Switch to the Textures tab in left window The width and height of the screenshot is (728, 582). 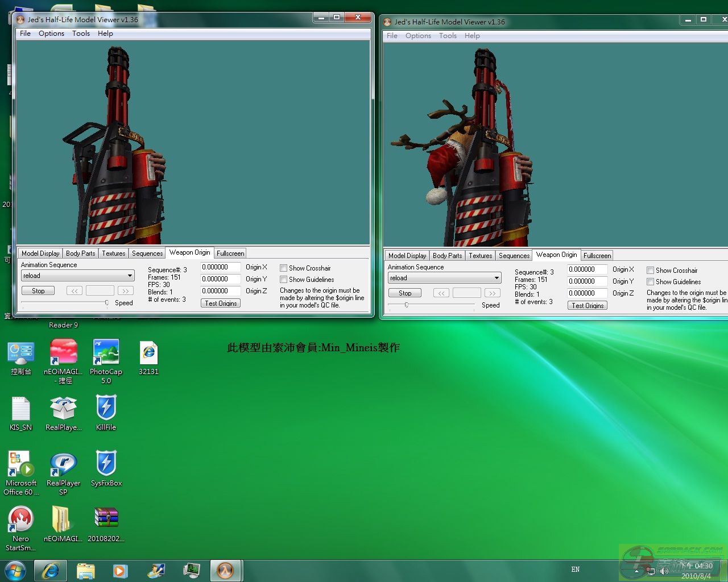click(113, 253)
